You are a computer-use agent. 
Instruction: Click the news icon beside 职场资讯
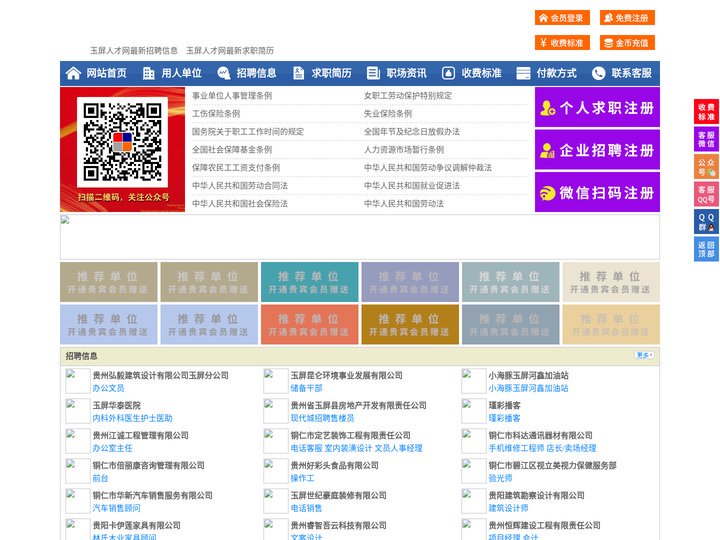click(x=373, y=73)
